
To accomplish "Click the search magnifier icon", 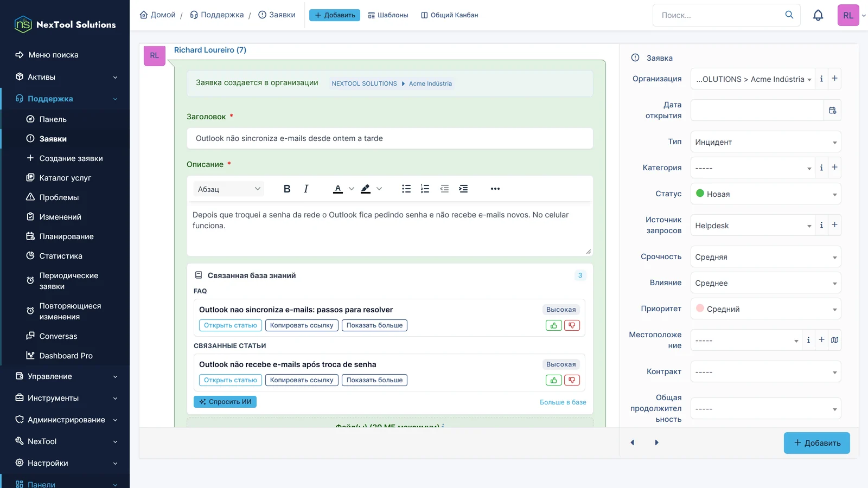I will tap(789, 15).
